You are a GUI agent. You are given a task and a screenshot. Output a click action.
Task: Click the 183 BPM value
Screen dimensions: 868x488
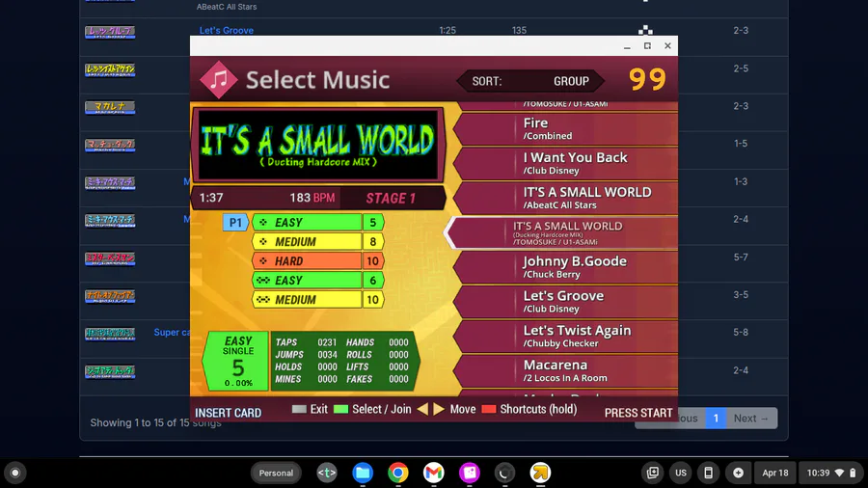(x=312, y=198)
